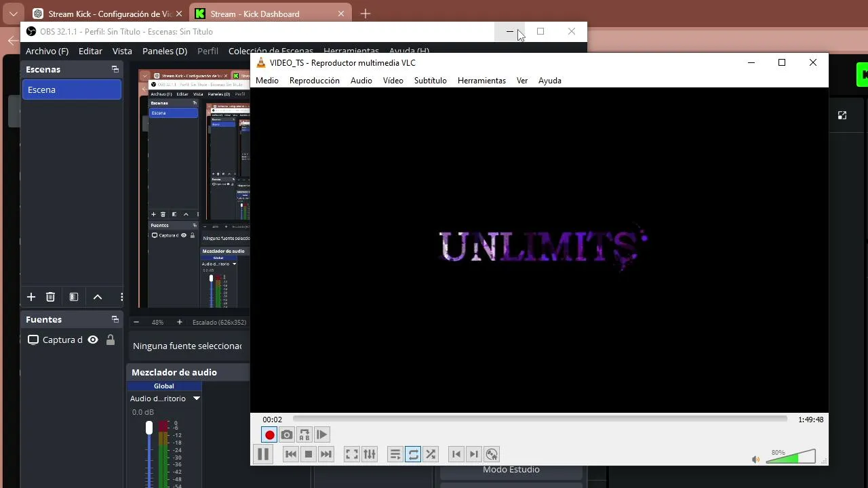Click the Modo Estudio button in OBS
The height and width of the screenshot is (488, 868).
(x=511, y=470)
